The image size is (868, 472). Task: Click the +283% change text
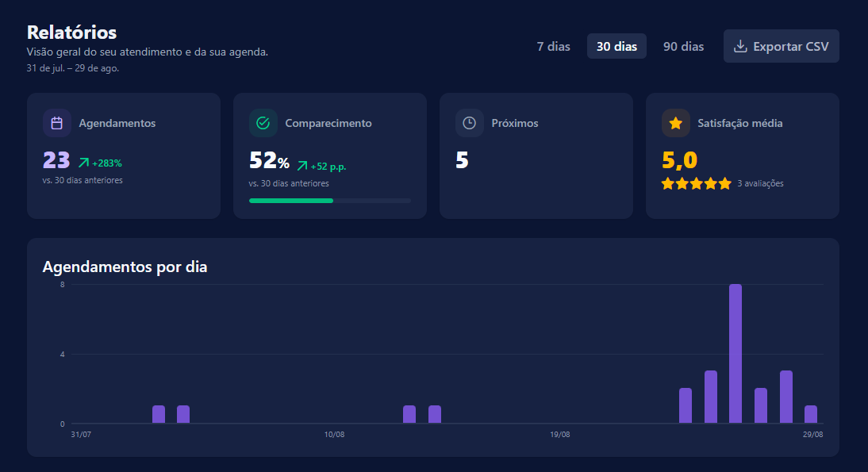click(x=107, y=163)
